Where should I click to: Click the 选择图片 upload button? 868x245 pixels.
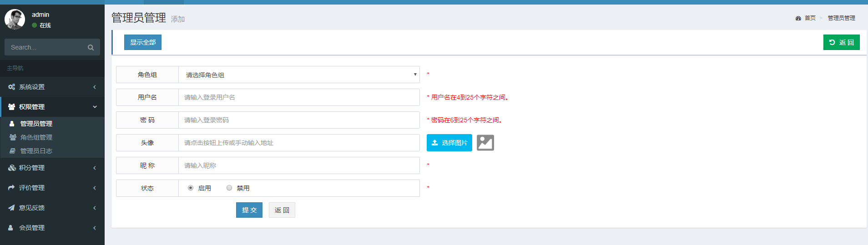pos(449,143)
